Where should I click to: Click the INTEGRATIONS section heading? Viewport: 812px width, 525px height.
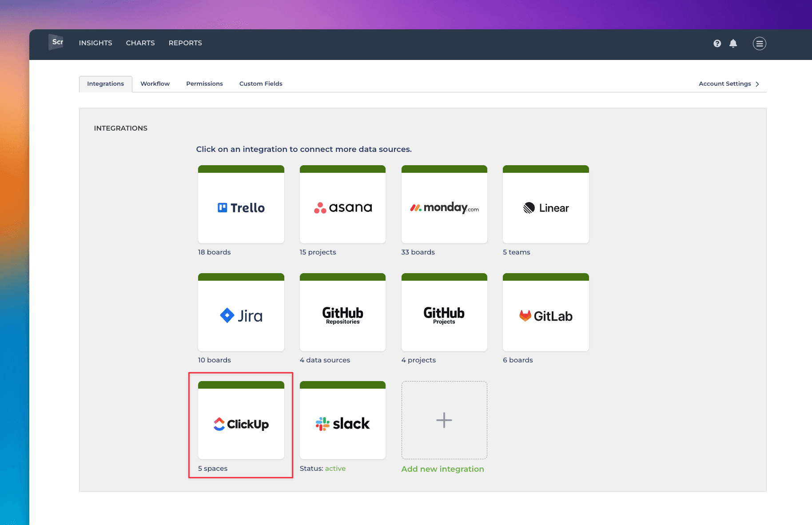point(121,128)
